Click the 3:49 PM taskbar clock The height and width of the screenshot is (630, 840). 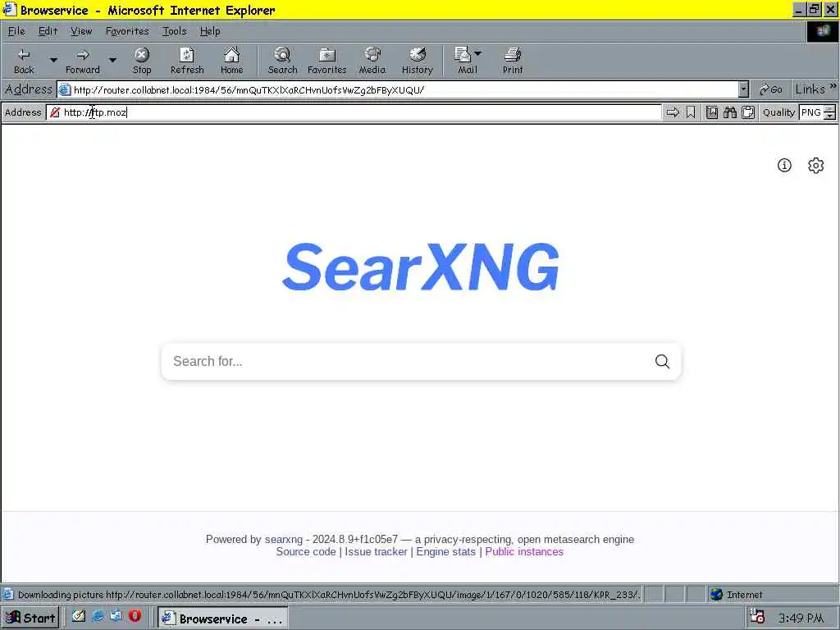801,618
